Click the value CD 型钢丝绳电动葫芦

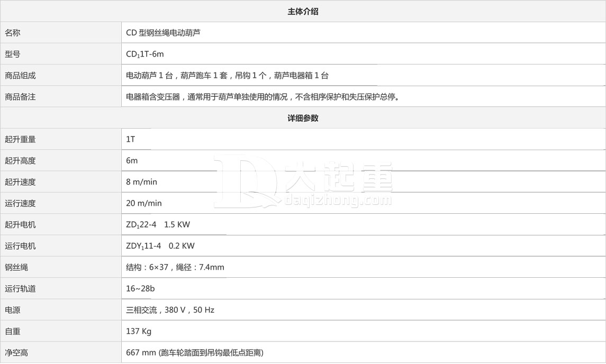pyautogui.click(x=163, y=33)
